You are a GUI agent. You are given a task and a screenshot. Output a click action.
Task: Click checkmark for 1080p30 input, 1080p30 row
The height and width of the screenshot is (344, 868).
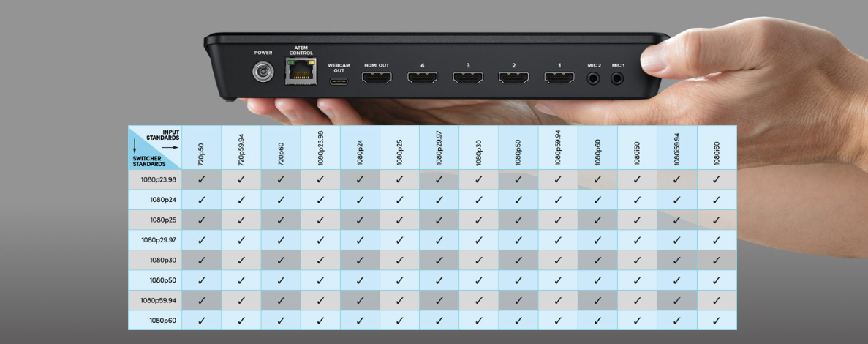(x=479, y=260)
